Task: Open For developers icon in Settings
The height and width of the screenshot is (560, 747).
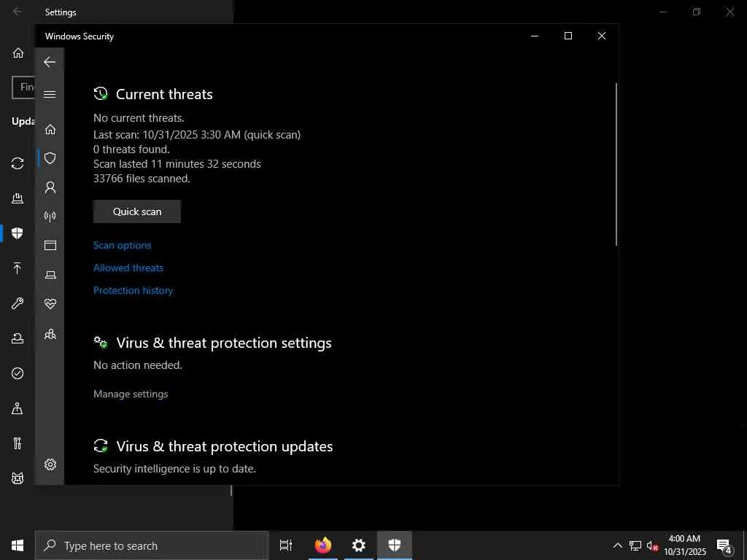Action: 18,443
